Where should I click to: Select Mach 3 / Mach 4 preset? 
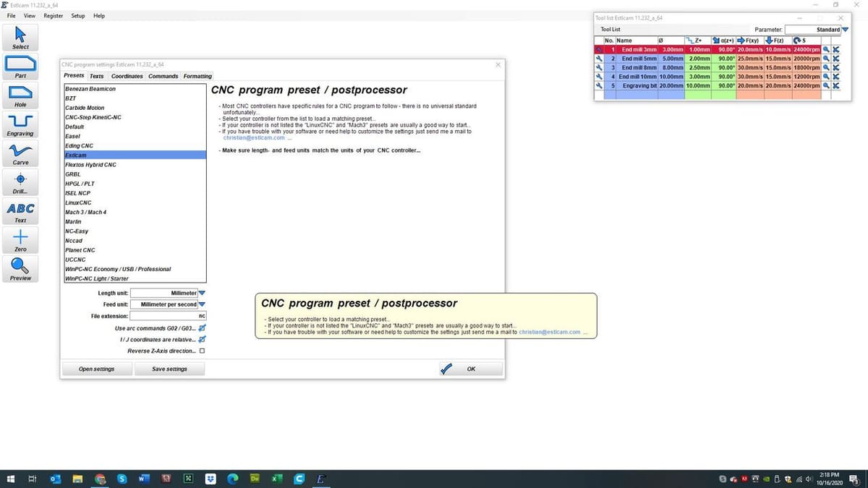[x=135, y=212]
